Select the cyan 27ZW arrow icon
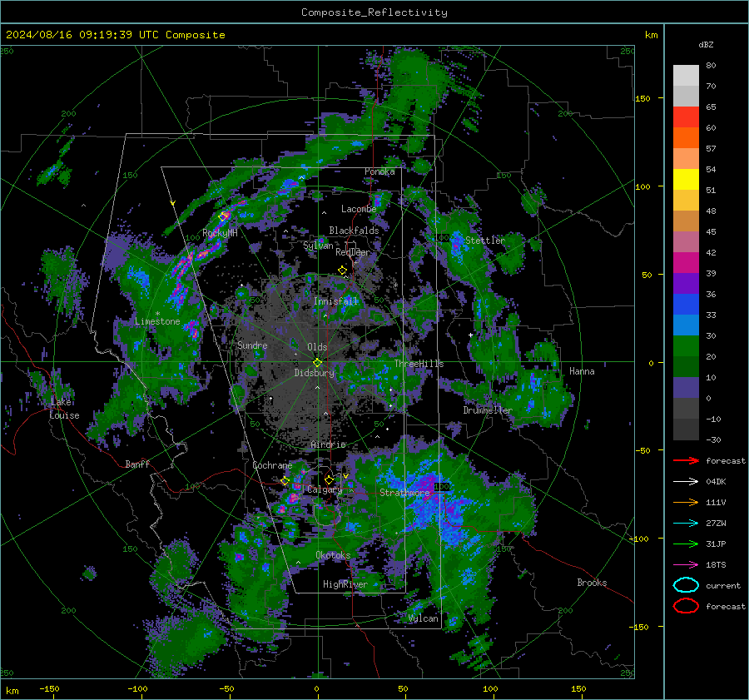 click(x=686, y=524)
